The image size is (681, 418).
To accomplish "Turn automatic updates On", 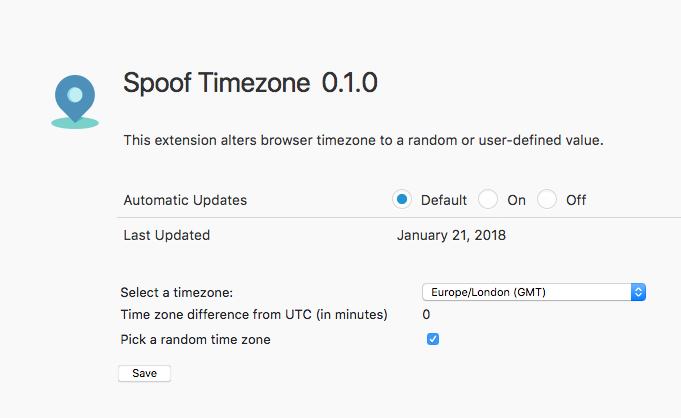I will point(488,199).
